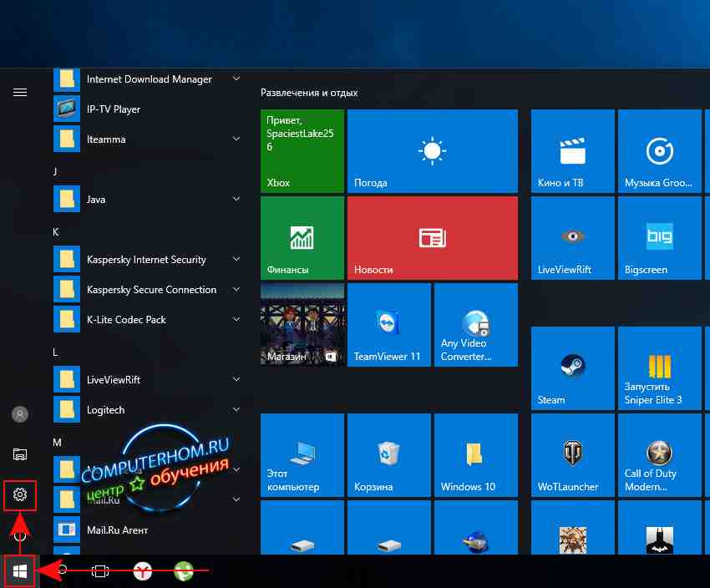The width and height of the screenshot is (710, 588).
Task: Open the Batman logo tile
Action: (x=660, y=528)
